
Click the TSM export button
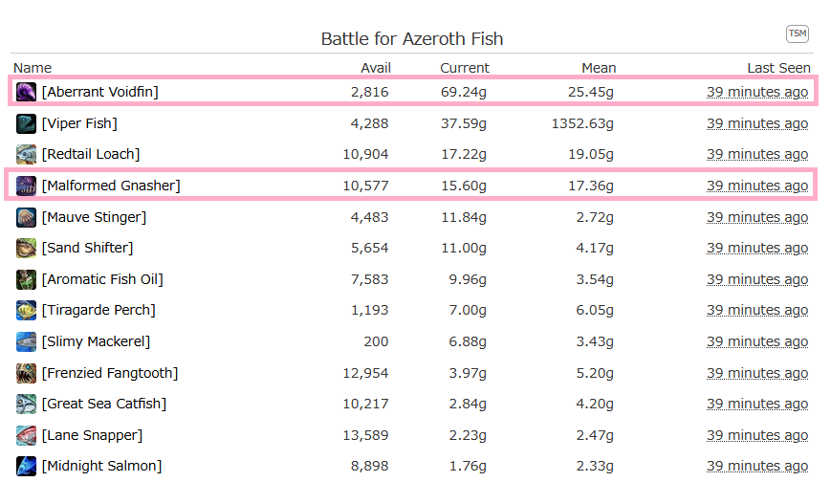click(798, 33)
